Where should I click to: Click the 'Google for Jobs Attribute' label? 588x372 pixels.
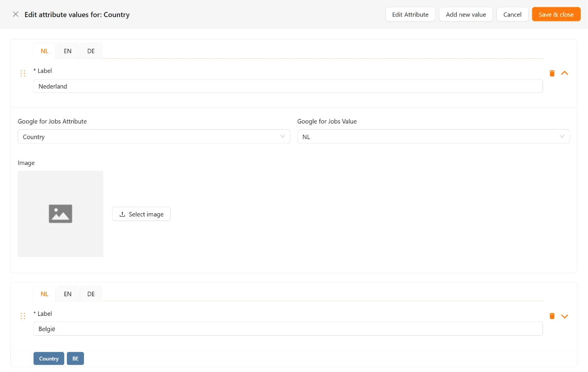[52, 121]
